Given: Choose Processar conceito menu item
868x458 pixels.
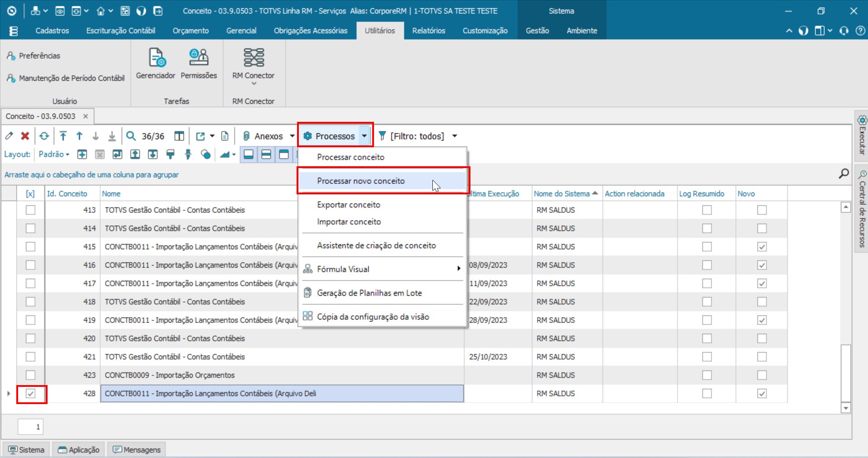Looking at the screenshot, I should tap(383, 157).
